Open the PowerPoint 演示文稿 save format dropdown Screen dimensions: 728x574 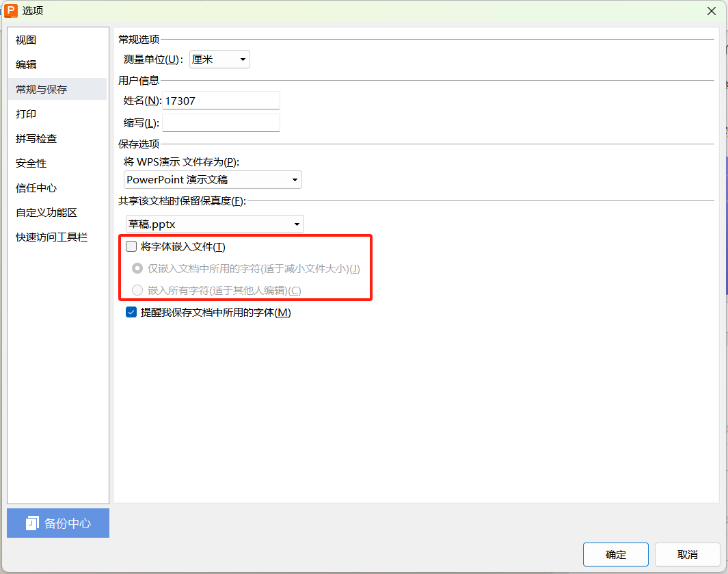point(213,180)
